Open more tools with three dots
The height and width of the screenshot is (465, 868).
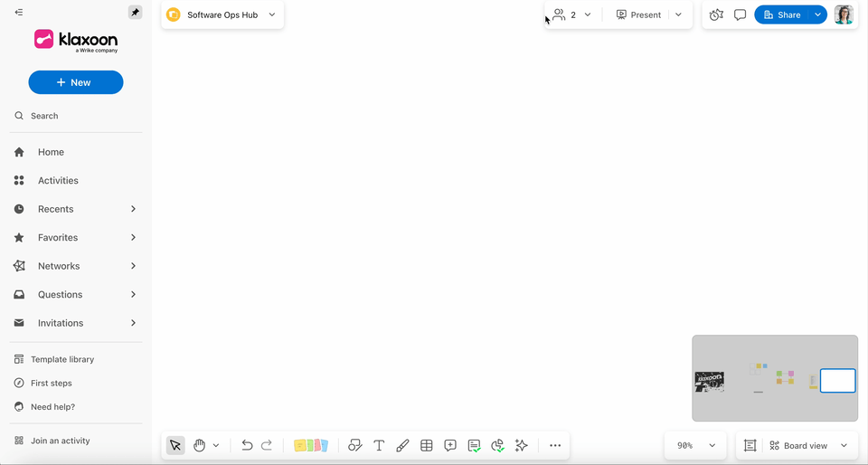pyautogui.click(x=555, y=446)
